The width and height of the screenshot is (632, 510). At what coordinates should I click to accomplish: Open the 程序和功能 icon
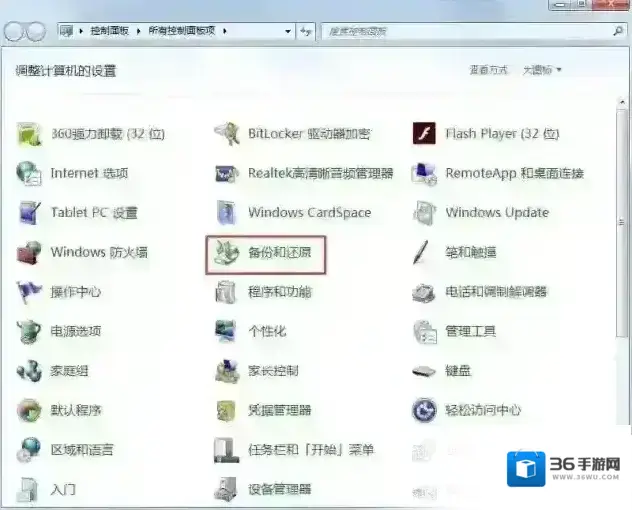point(226,291)
